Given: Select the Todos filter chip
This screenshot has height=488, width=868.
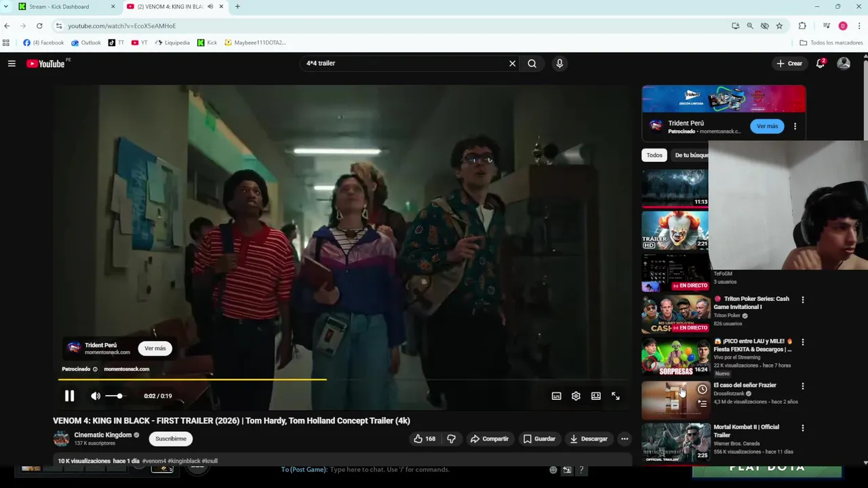Looking at the screenshot, I should pos(654,155).
